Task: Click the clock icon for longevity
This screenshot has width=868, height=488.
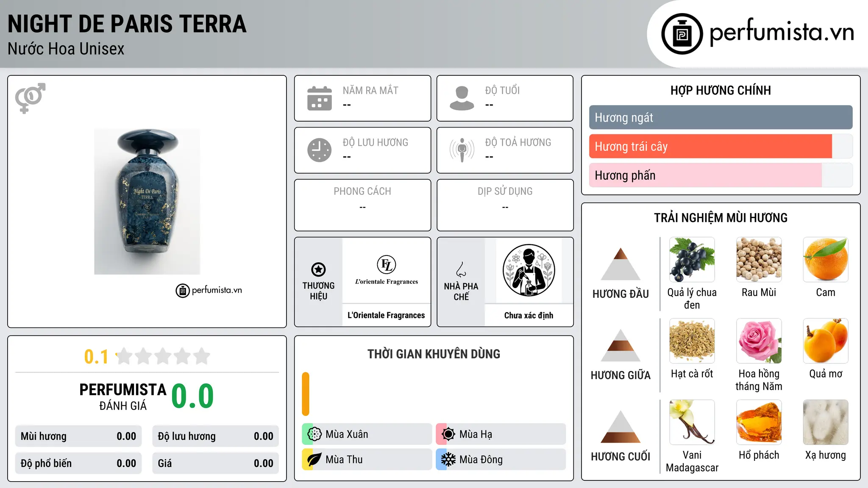Action: [320, 150]
